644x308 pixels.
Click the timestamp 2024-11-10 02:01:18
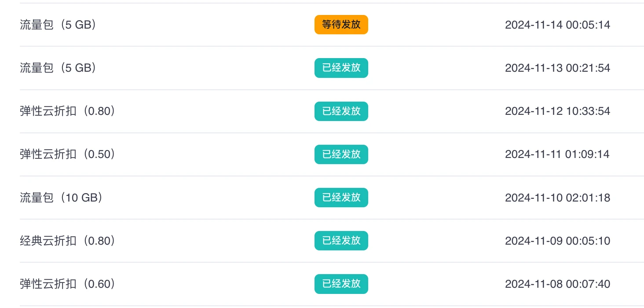557,198
